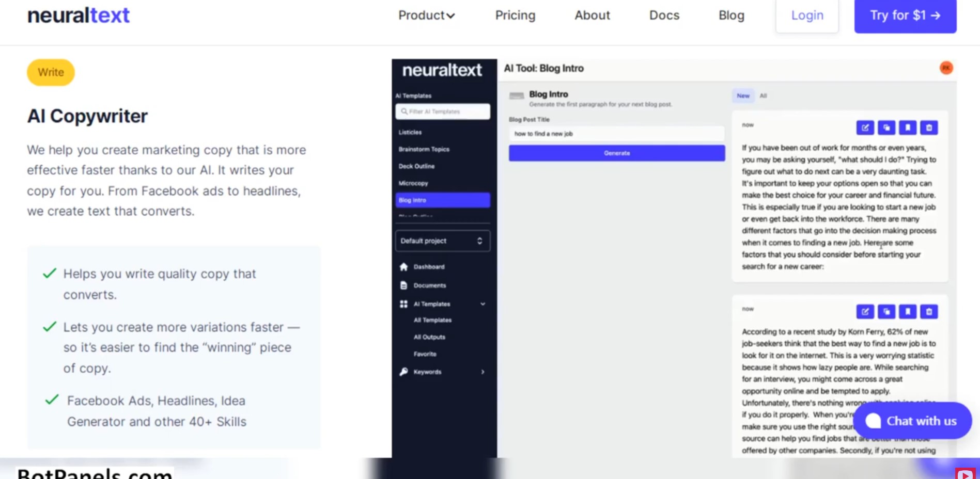Switch to the New outputs tab
This screenshot has height=479, width=980.
pyautogui.click(x=743, y=95)
